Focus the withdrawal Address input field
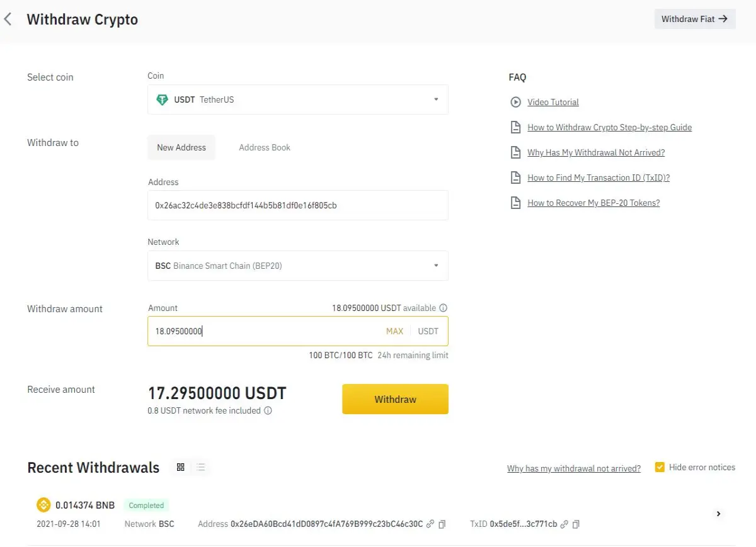Image resolution: width=756 pixels, height=547 pixels. (x=298, y=205)
